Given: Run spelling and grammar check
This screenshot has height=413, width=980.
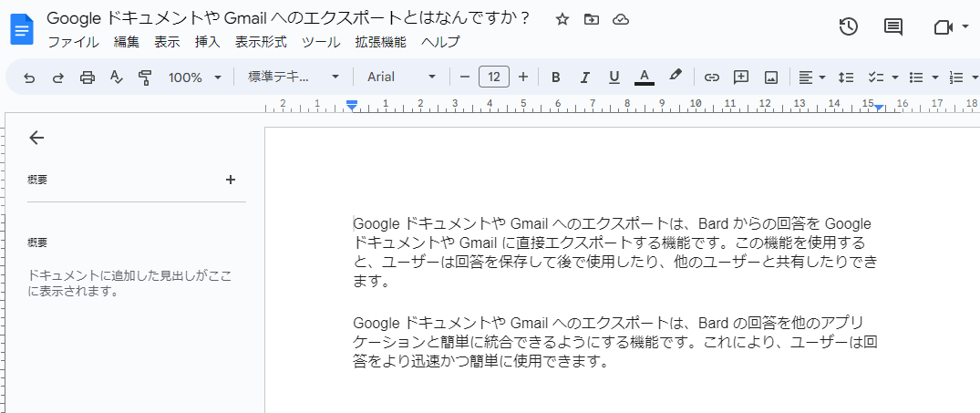Looking at the screenshot, I should [117, 77].
